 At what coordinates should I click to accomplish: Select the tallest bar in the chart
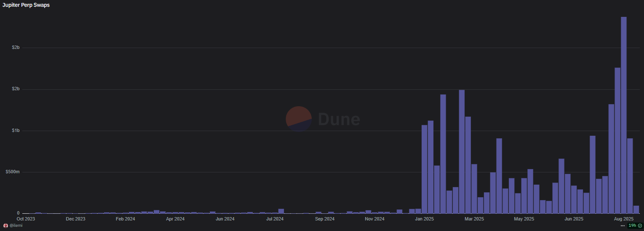coord(624,115)
